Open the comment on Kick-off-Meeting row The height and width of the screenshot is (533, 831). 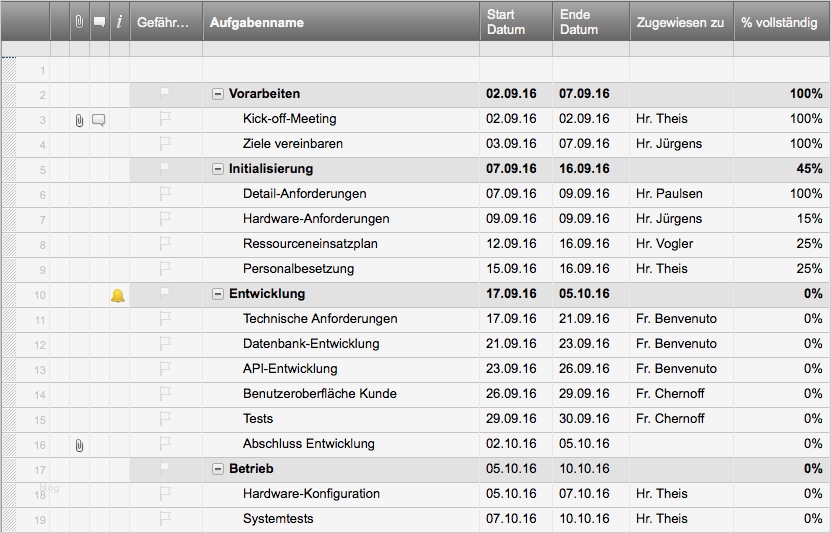click(x=99, y=120)
